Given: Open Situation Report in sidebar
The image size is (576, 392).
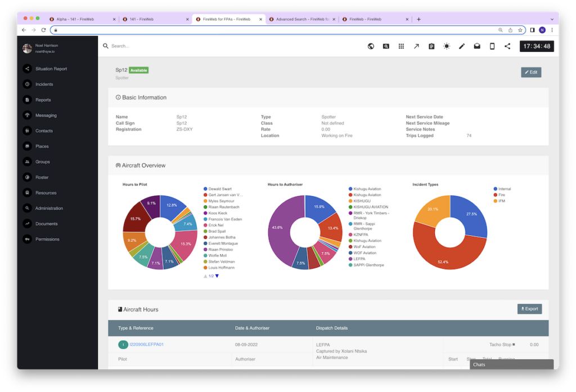Looking at the screenshot, I should coord(51,69).
